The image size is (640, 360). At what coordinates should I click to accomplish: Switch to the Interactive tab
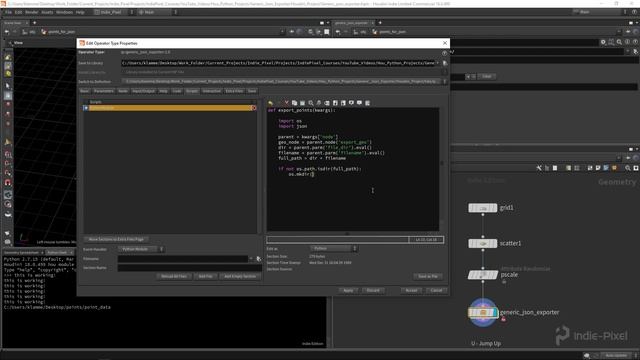pos(211,91)
